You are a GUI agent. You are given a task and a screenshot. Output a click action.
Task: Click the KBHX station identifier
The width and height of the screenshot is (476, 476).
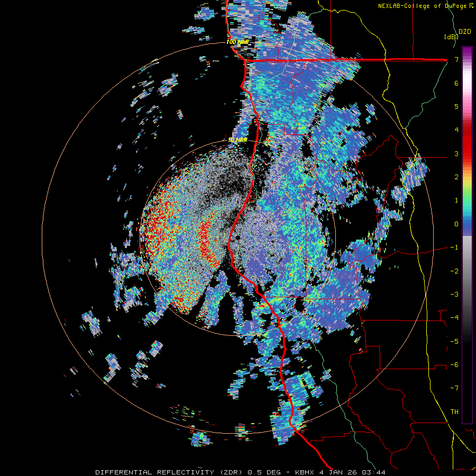(304, 472)
